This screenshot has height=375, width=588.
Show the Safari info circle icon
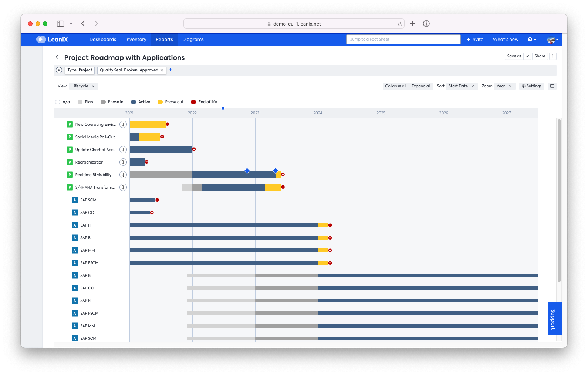coord(426,24)
